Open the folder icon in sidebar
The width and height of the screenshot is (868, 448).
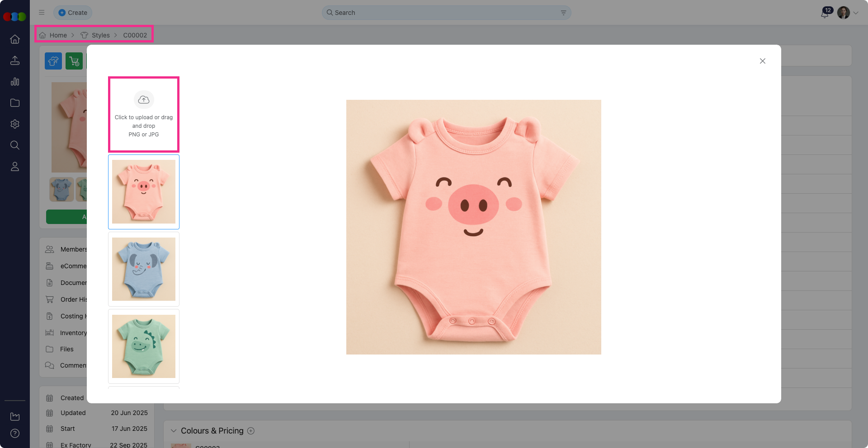(x=15, y=103)
